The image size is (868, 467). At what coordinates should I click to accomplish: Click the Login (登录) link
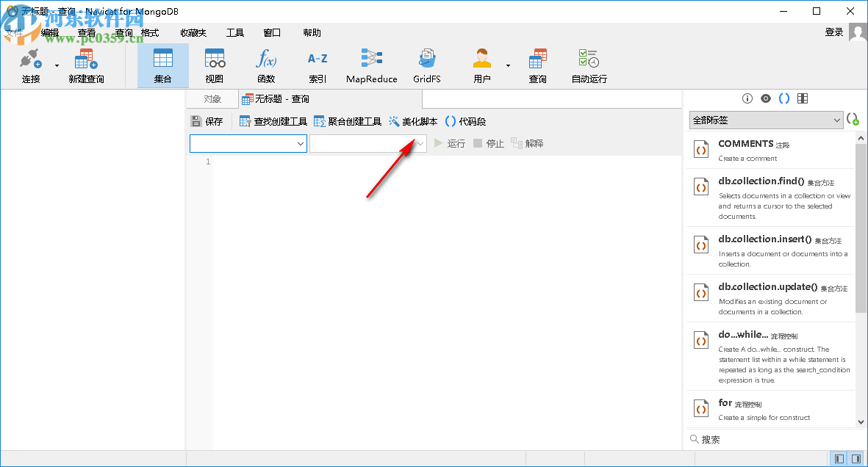coord(833,32)
